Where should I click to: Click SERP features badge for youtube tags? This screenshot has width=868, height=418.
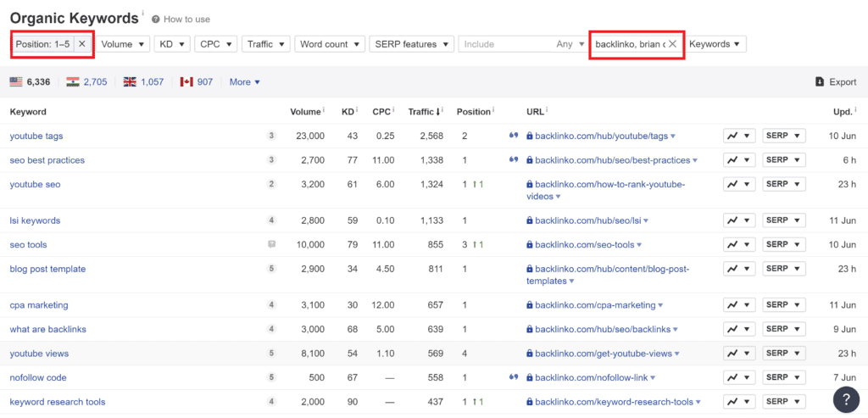pyautogui.click(x=271, y=136)
